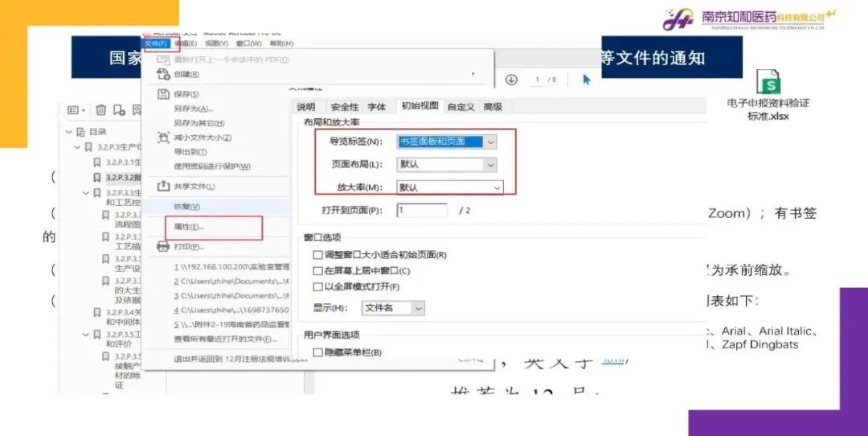Click the new bookmark icon
This screenshot has width=868, height=436.
tap(119, 110)
